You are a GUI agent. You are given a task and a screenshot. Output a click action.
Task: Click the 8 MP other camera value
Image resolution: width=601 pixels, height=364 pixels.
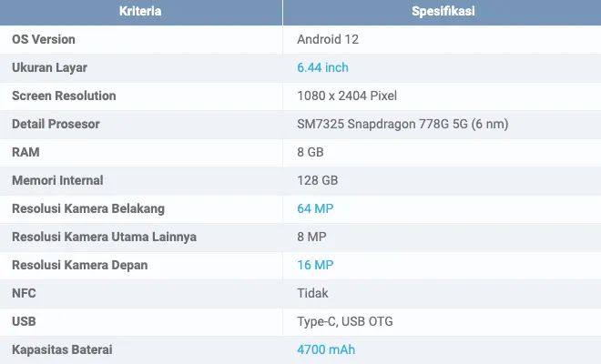(x=311, y=237)
